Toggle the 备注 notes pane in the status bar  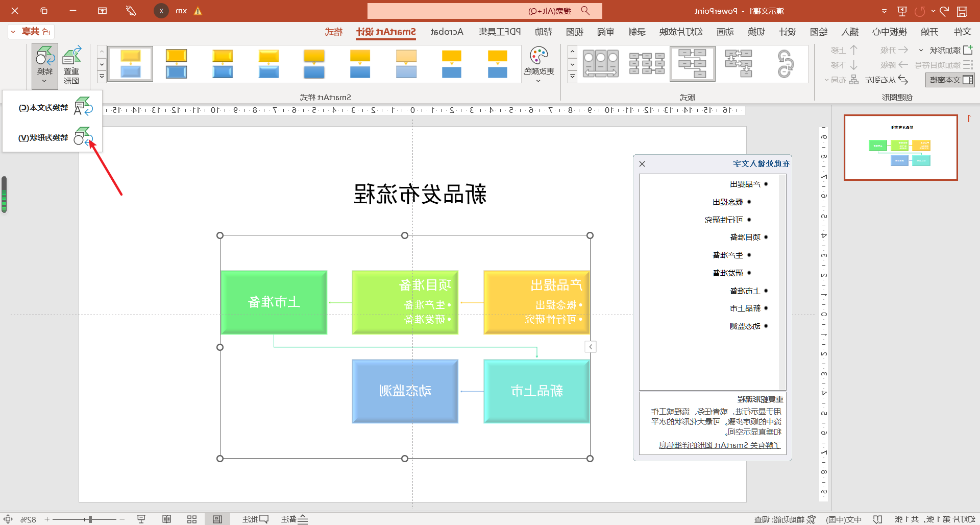point(295,519)
